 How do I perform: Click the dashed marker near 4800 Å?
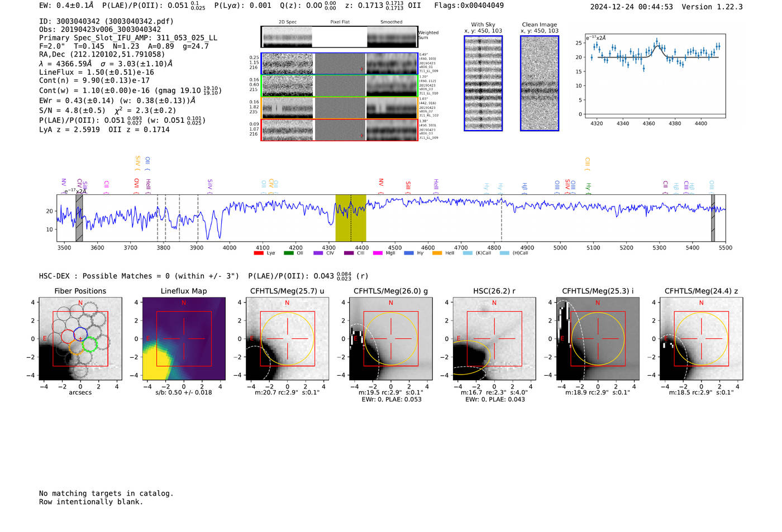(501, 218)
